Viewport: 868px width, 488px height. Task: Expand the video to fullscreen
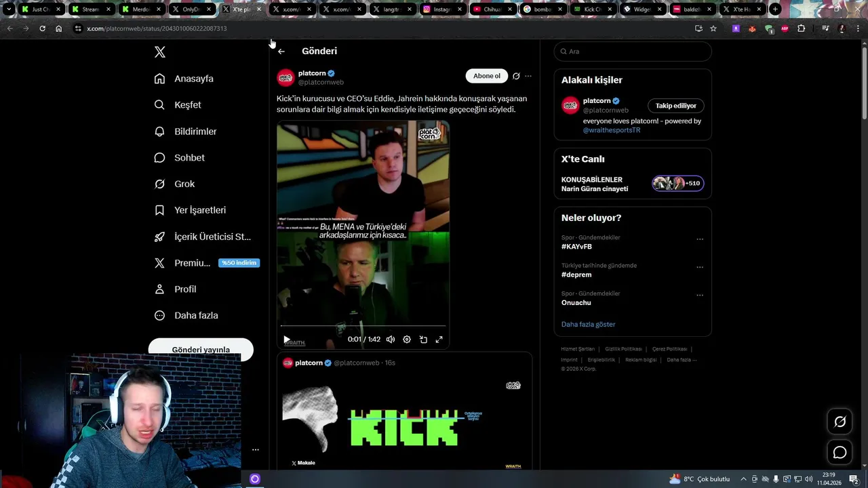point(439,340)
